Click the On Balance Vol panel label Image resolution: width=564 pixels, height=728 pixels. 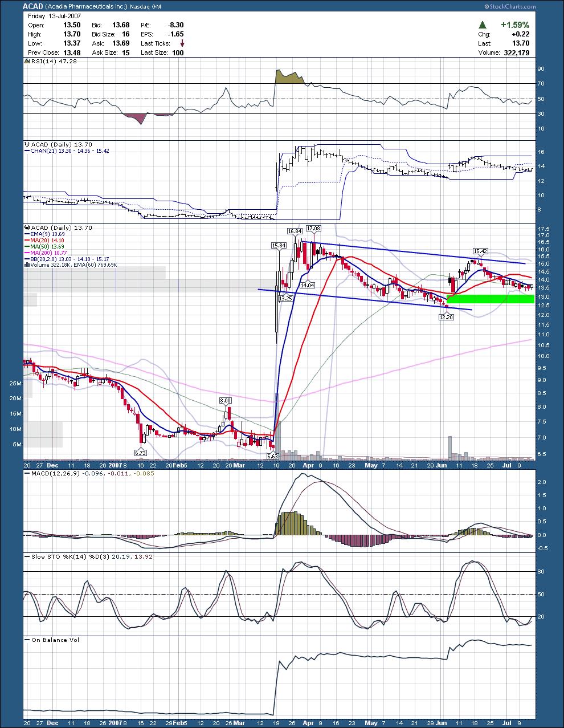tap(55, 640)
